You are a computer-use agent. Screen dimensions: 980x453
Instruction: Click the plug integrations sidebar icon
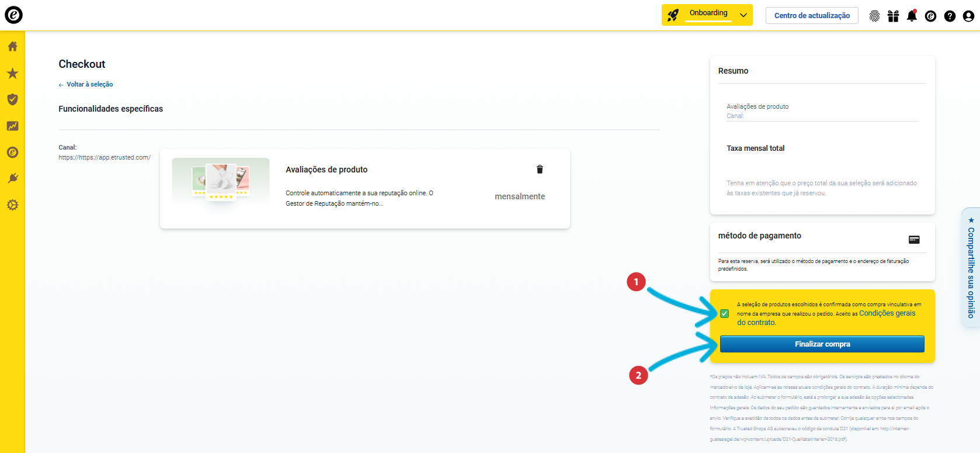[x=12, y=178]
